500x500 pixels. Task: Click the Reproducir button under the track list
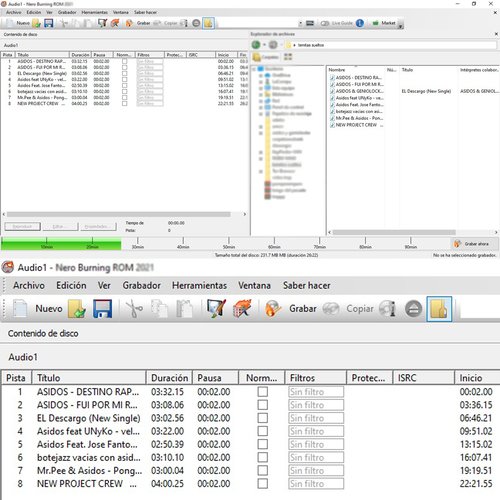click(x=22, y=226)
